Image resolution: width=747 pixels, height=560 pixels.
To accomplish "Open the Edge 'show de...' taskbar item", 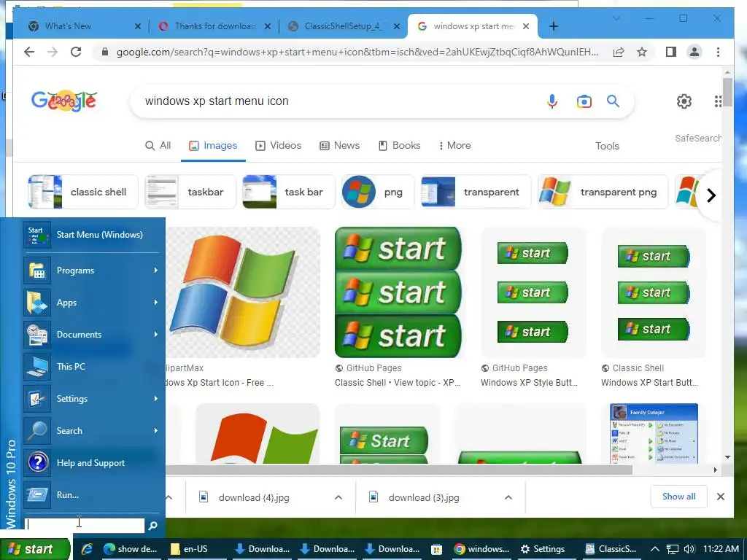I will [x=130, y=548].
